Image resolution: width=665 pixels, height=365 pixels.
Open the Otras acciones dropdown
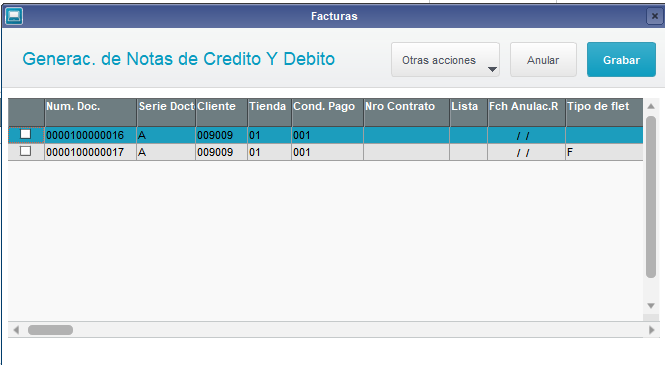click(445, 60)
